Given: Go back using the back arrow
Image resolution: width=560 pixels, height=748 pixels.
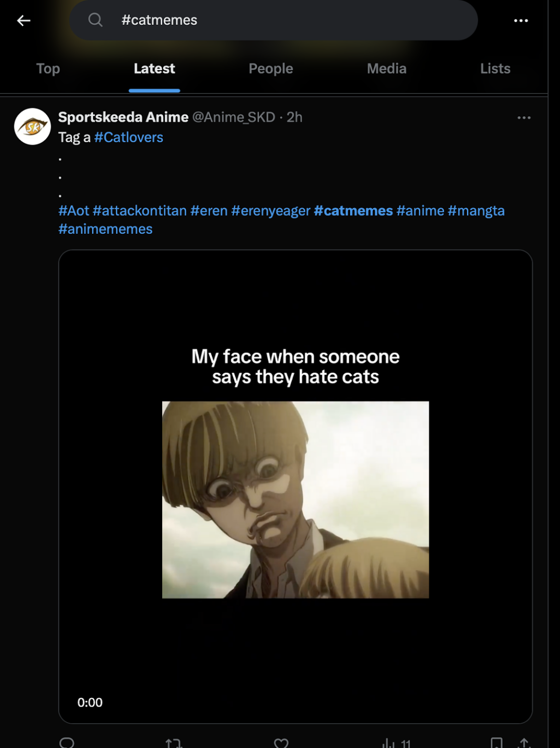Looking at the screenshot, I should coord(24,20).
